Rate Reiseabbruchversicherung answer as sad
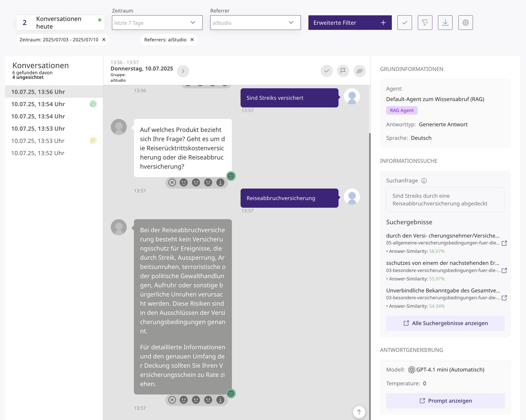 [208, 400]
